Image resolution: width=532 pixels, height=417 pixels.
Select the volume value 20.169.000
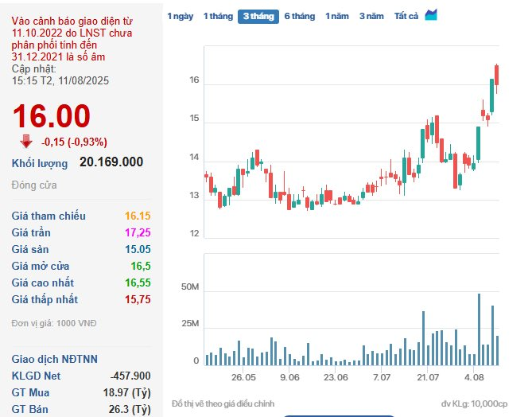point(111,162)
